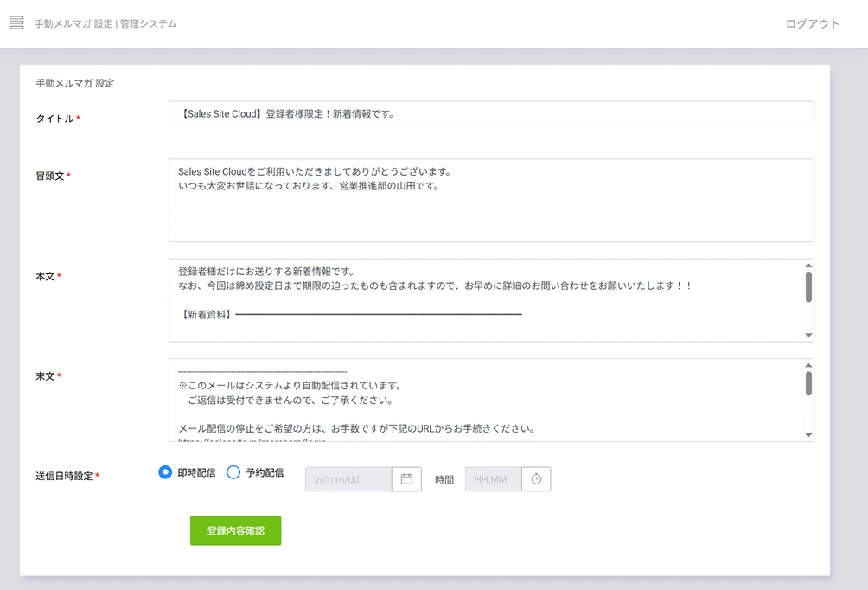Click the 本文 scrollbar thumb
Viewport: 868px width, 590px height.
point(808,286)
